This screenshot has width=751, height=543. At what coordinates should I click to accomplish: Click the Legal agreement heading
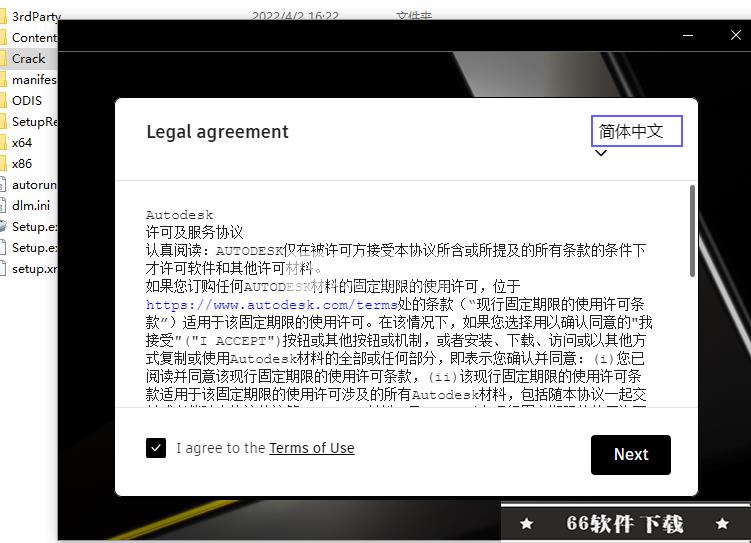pos(217,132)
